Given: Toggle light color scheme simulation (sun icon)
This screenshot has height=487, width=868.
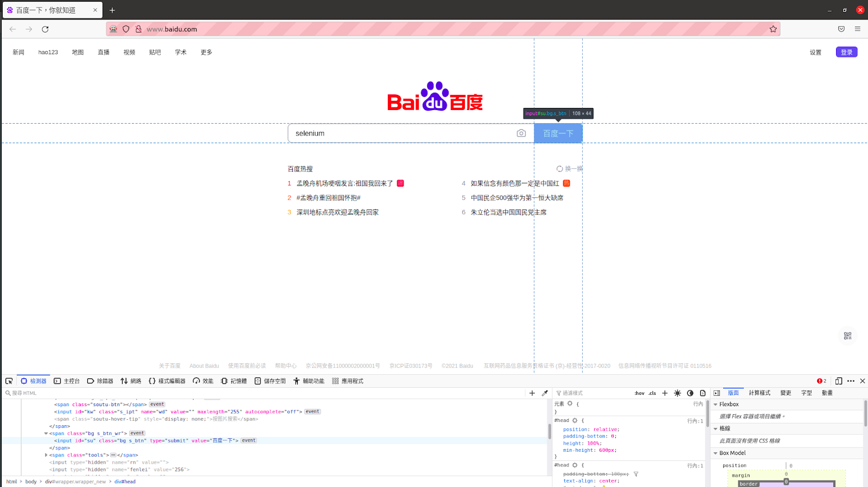Looking at the screenshot, I should coord(678,393).
